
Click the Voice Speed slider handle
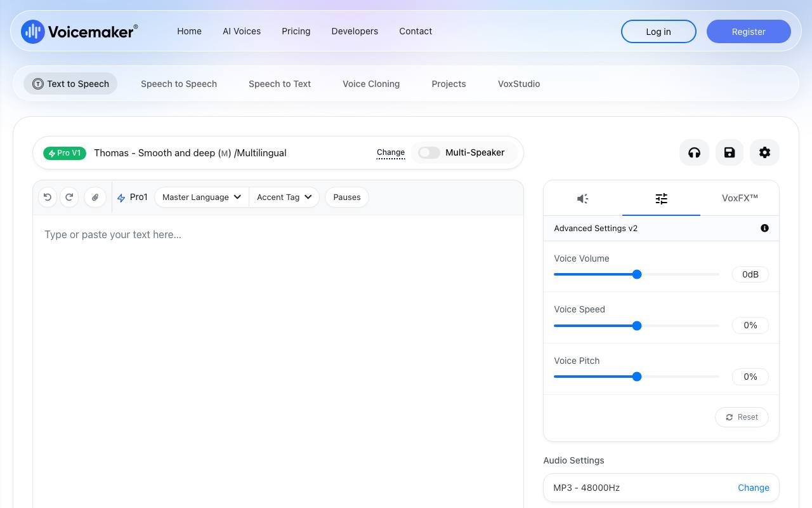point(637,326)
